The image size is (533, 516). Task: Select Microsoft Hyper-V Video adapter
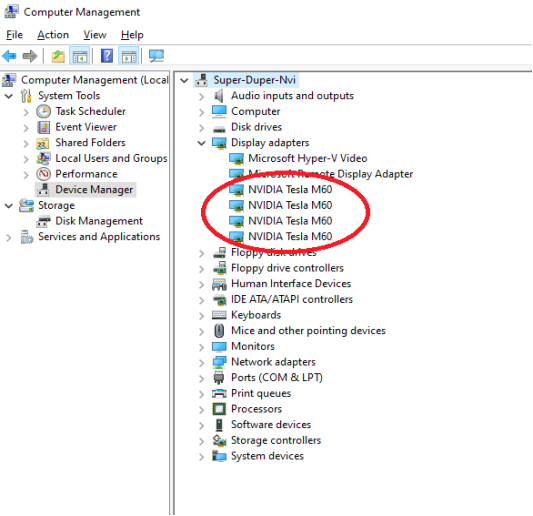tap(308, 158)
